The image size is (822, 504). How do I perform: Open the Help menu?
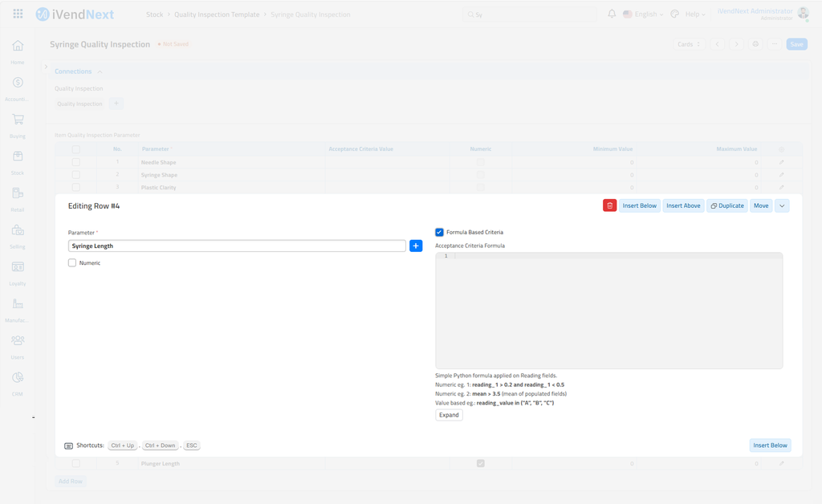click(x=695, y=14)
